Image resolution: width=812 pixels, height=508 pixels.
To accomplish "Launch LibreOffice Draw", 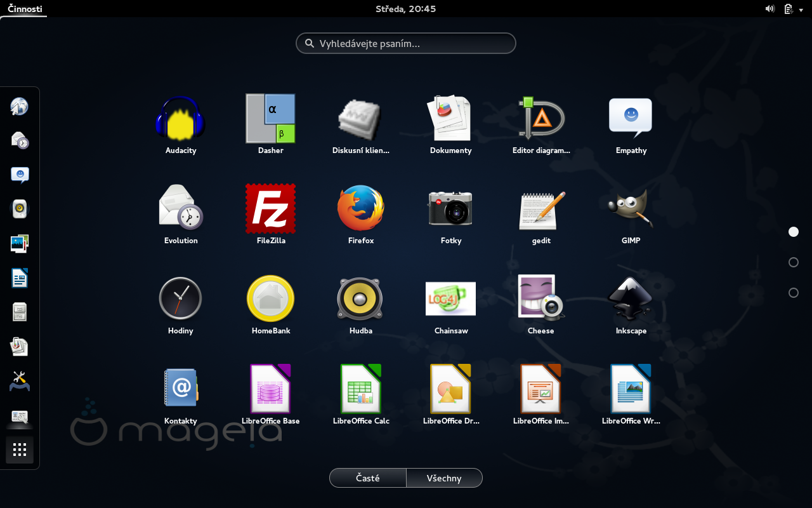I will 450,389.
